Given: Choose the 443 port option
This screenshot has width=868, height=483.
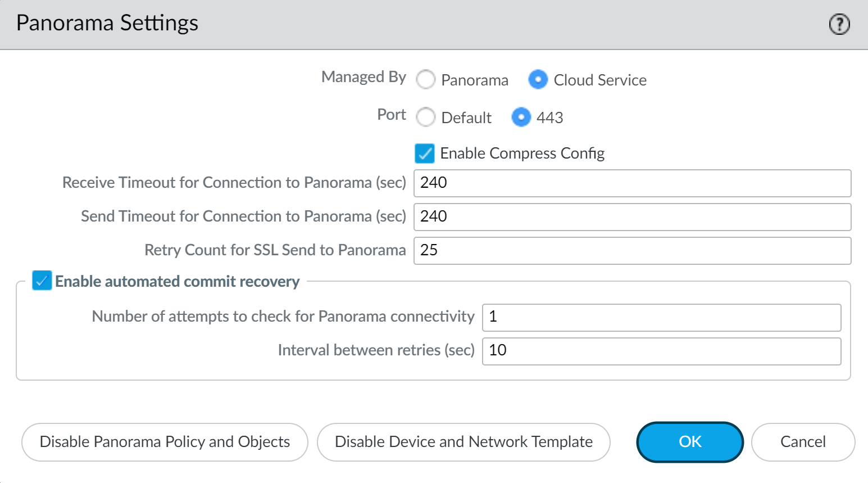Looking at the screenshot, I should pos(521,118).
